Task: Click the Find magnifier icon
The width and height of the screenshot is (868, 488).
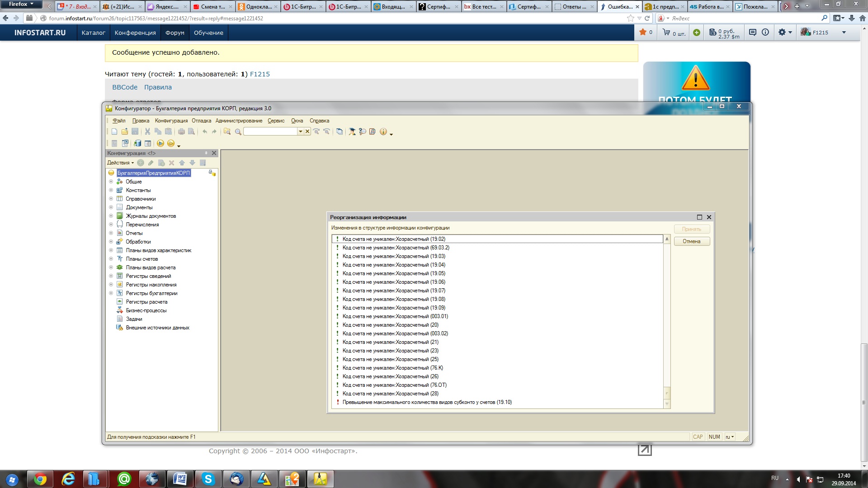Action: pyautogui.click(x=238, y=131)
